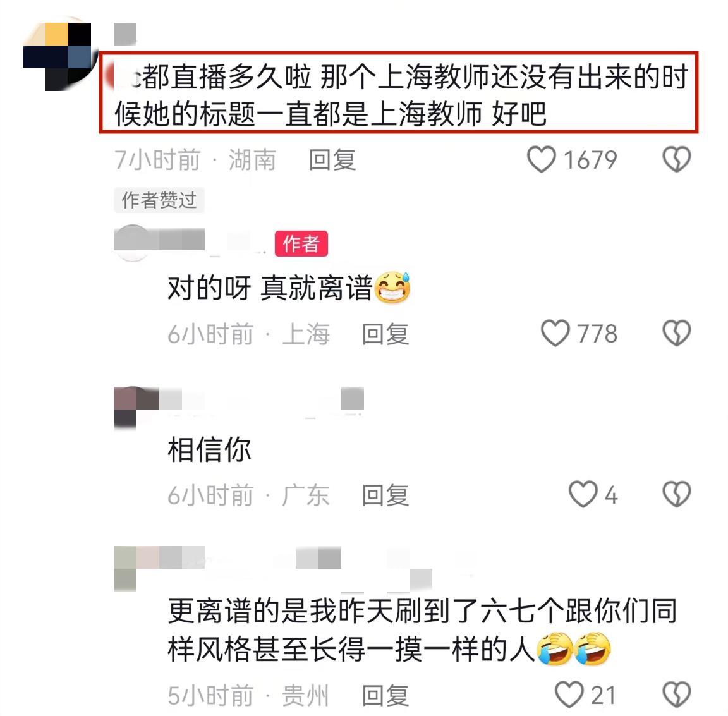Reply to the Hunan comment posted 7 hours ago
This screenshot has width=728, height=716.
tap(332, 160)
